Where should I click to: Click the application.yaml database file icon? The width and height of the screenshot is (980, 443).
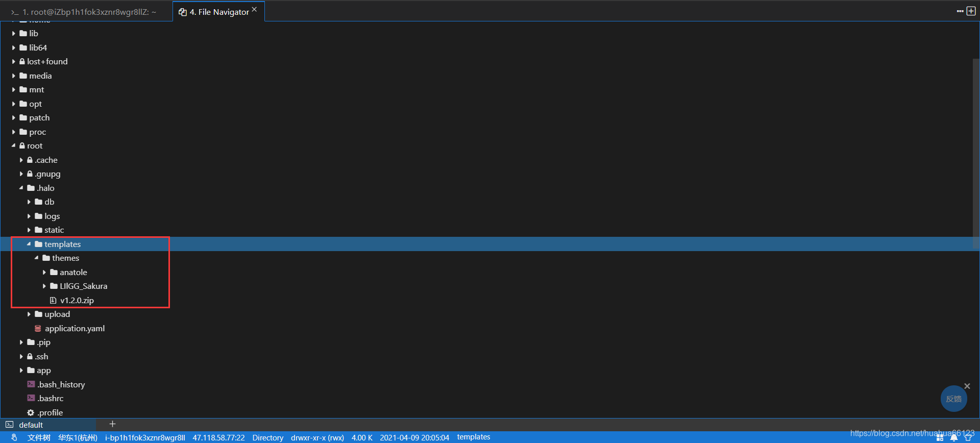pos(38,328)
